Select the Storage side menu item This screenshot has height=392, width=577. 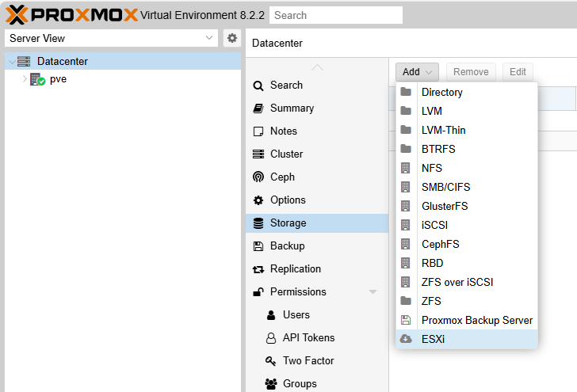(317, 223)
